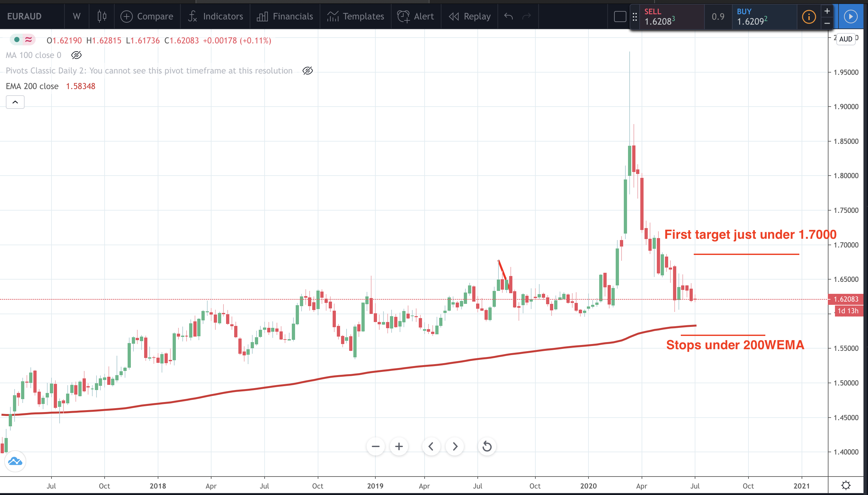The width and height of the screenshot is (868, 495).
Task: Show the hidden Pivots Classic indicator
Action: coord(308,71)
